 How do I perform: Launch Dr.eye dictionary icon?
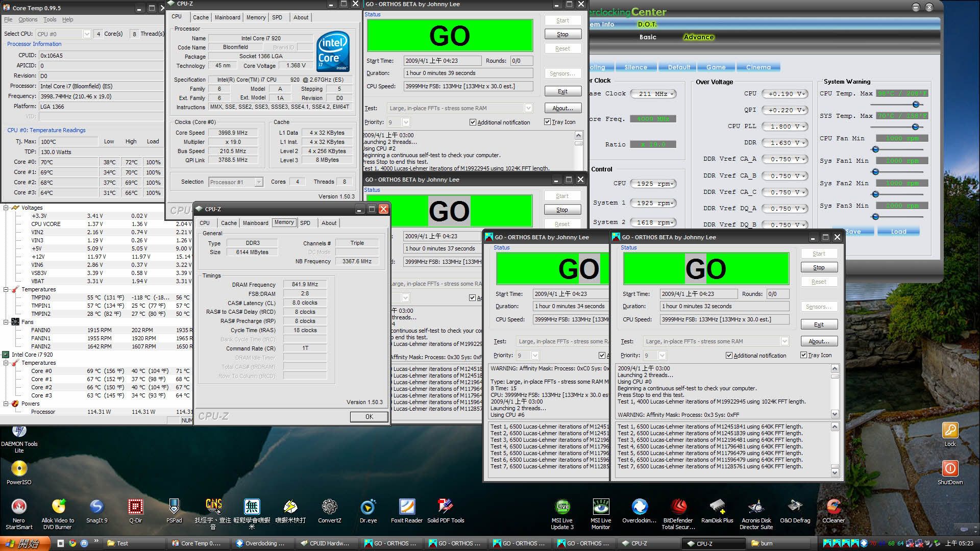tap(368, 511)
